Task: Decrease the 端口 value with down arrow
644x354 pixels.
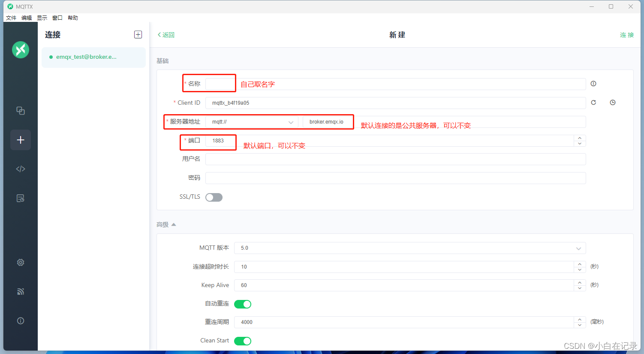Action: point(580,144)
